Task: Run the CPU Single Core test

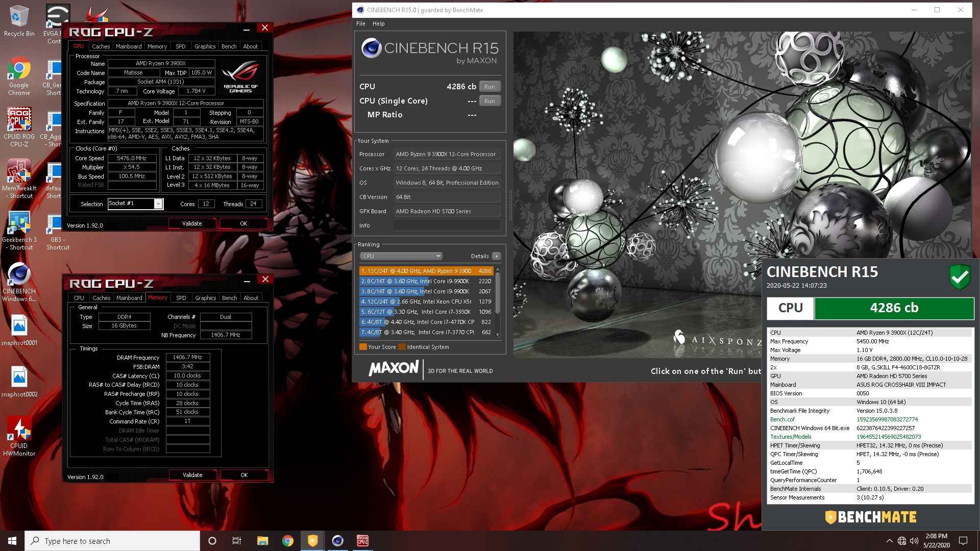Action: pyautogui.click(x=489, y=101)
